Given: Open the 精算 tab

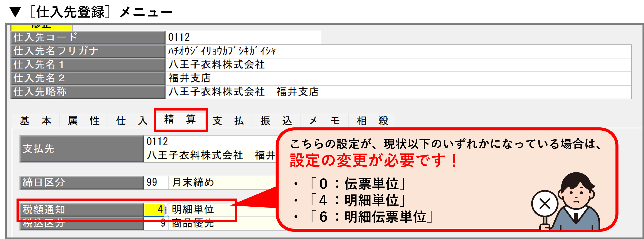Looking at the screenshot, I should (x=180, y=119).
